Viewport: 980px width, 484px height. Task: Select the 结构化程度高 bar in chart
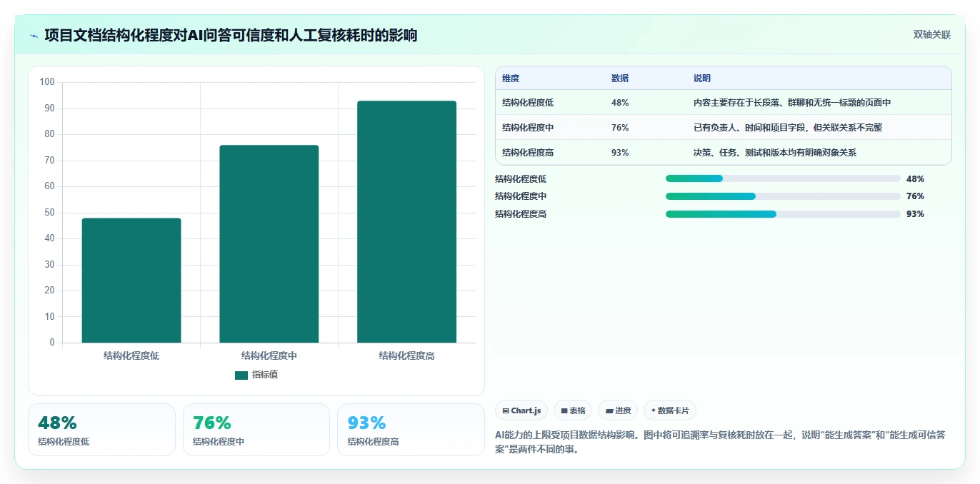[406, 222]
